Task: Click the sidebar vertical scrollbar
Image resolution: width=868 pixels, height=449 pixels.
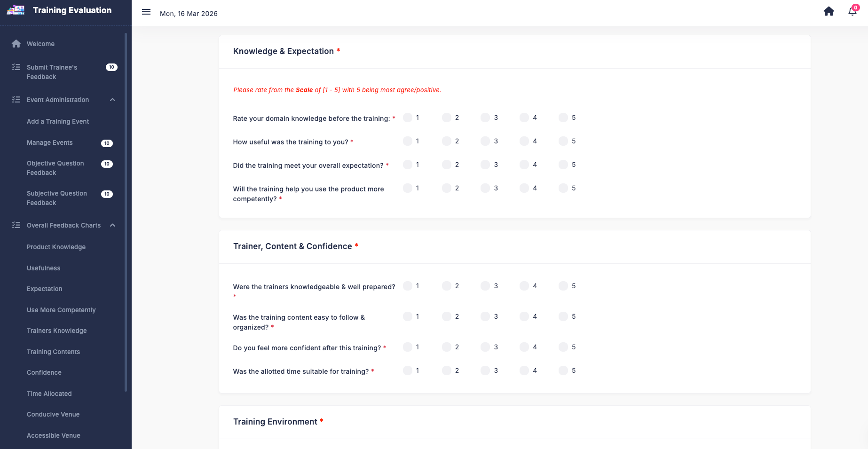Action: [x=126, y=212]
